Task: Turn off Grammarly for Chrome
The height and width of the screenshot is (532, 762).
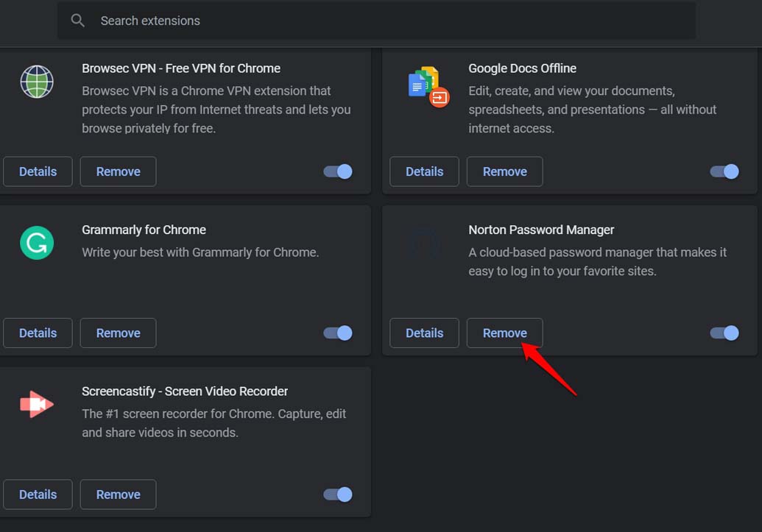Action: [337, 333]
